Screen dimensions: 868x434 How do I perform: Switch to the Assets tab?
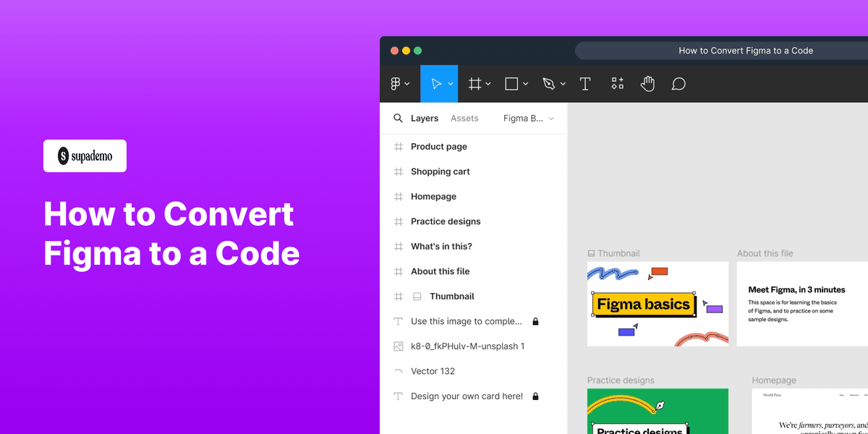pyautogui.click(x=464, y=118)
